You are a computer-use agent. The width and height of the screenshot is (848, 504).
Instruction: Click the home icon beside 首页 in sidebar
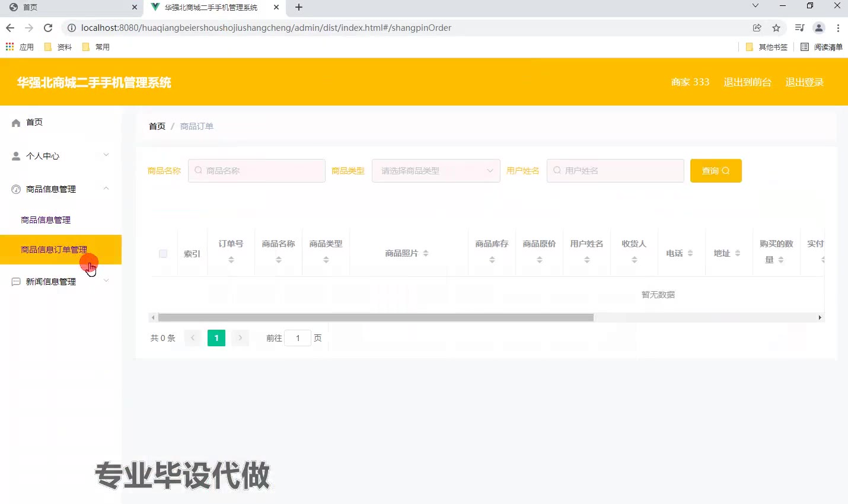point(16,123)
